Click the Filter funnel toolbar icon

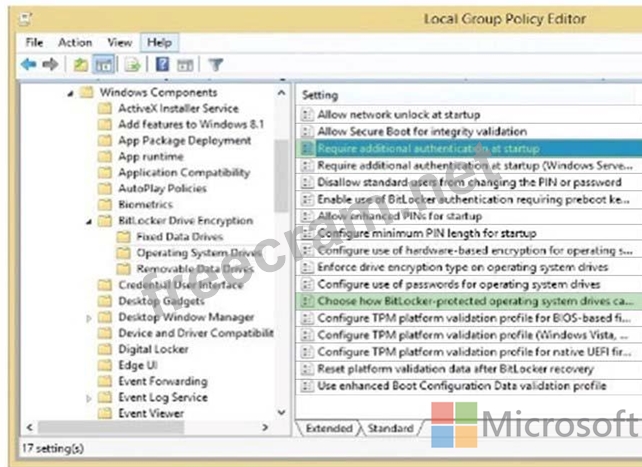coord(215,65)
